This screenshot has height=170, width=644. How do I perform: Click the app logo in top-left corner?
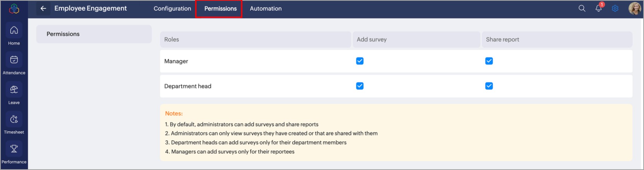(x=14, y=9)
